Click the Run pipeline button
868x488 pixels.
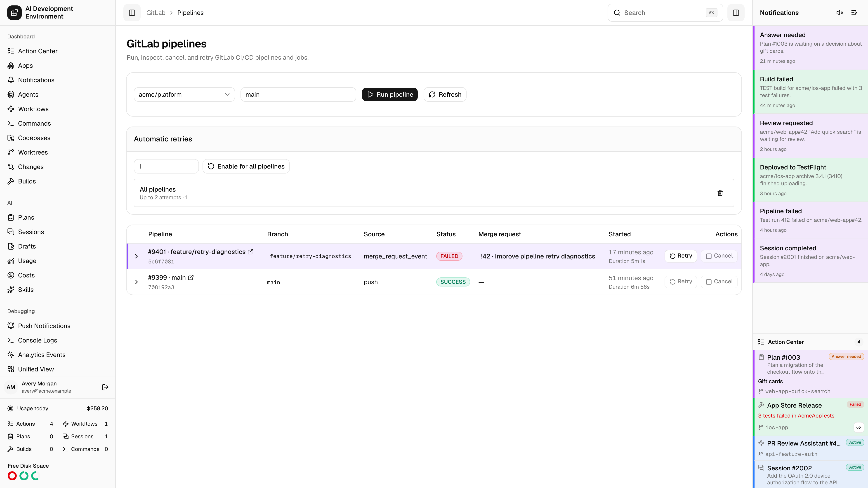click(390, 95)
